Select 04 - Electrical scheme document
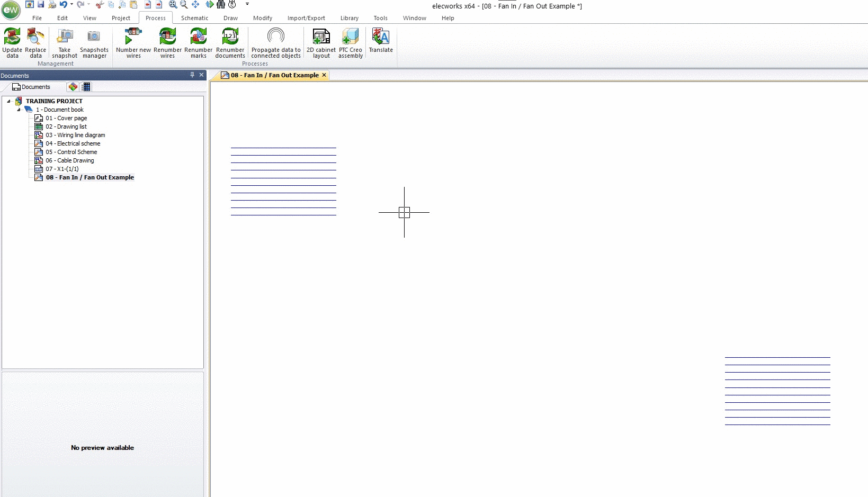This screenshot has height=497, width=868. coord(73,143)
